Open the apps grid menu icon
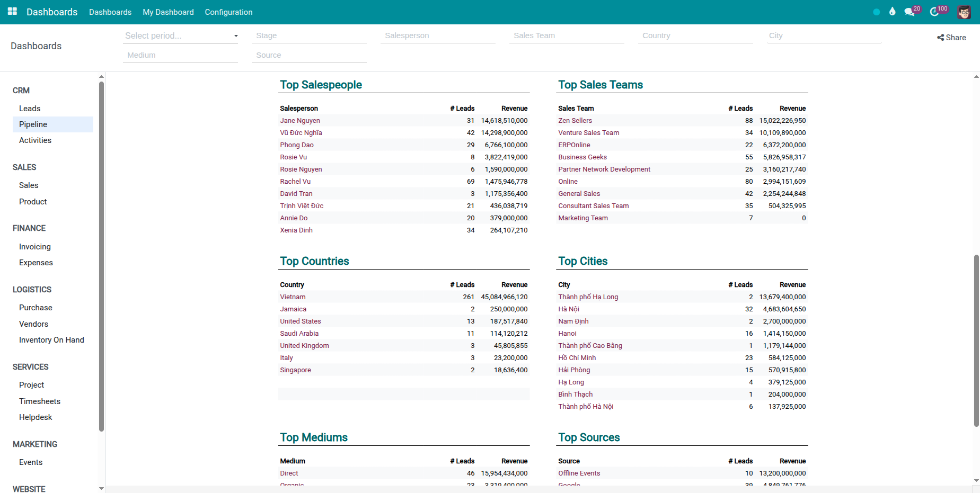This screenshot has height=493, width=980. (x=12, y=12)
